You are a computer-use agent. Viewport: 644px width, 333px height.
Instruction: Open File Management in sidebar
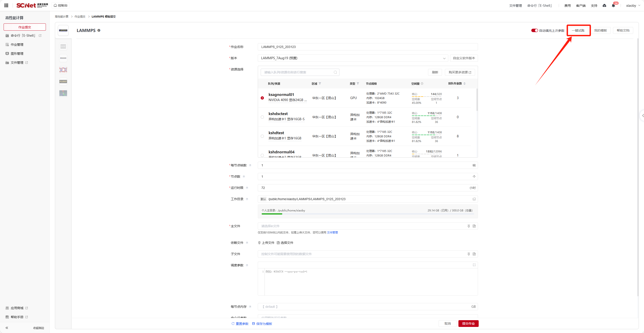(x=17, y=63)
